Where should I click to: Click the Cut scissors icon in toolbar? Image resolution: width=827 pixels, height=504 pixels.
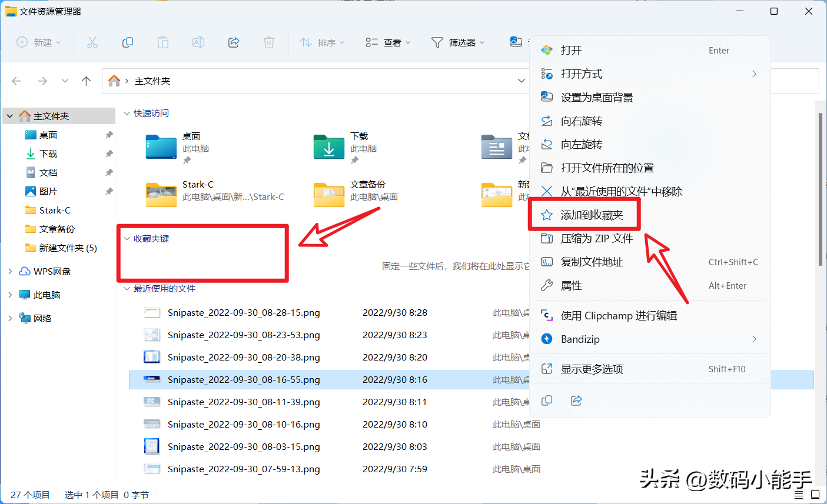(x=92, y=42)
